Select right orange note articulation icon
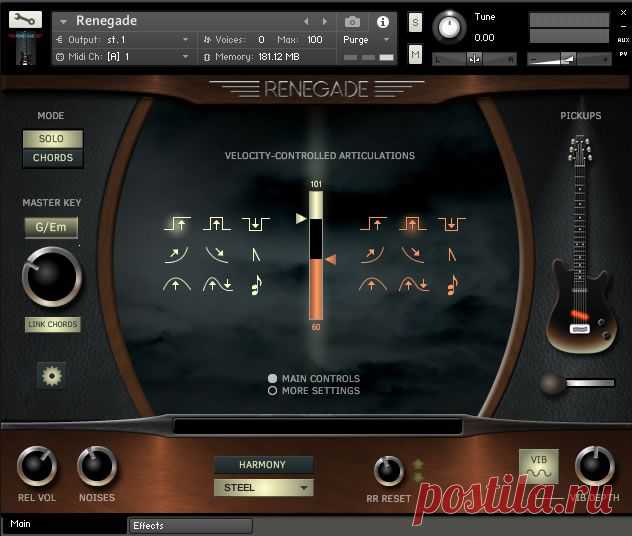Image resolution: width=632 pixels, height=536 pixels. (x=452, y=285)
